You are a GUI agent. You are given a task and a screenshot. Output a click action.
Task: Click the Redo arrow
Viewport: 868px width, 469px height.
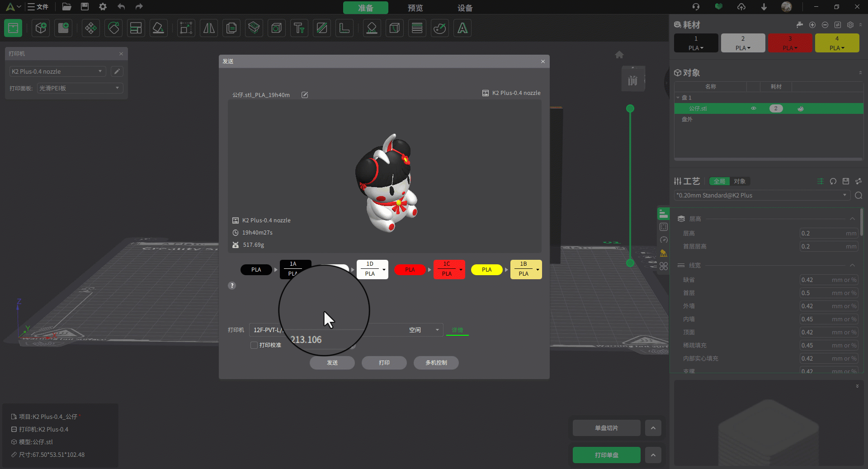[139, 7]
